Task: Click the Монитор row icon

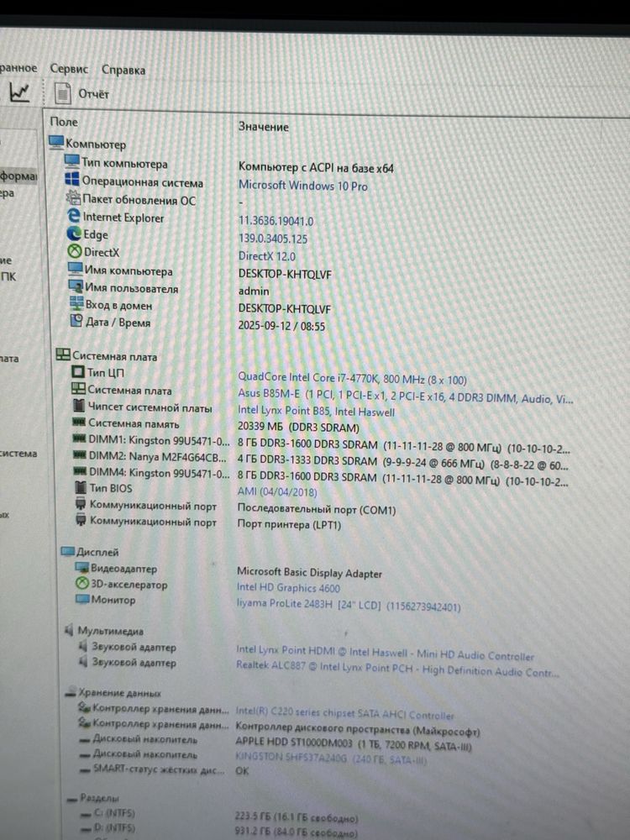Action: (82, 599)
